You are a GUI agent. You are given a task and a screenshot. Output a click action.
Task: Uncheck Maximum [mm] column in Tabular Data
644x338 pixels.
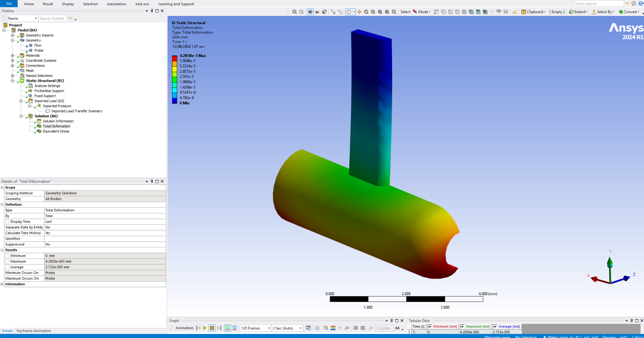coord(462,326)
